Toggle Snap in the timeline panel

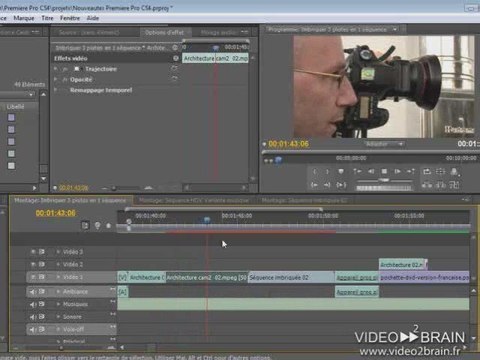[85, 226]
